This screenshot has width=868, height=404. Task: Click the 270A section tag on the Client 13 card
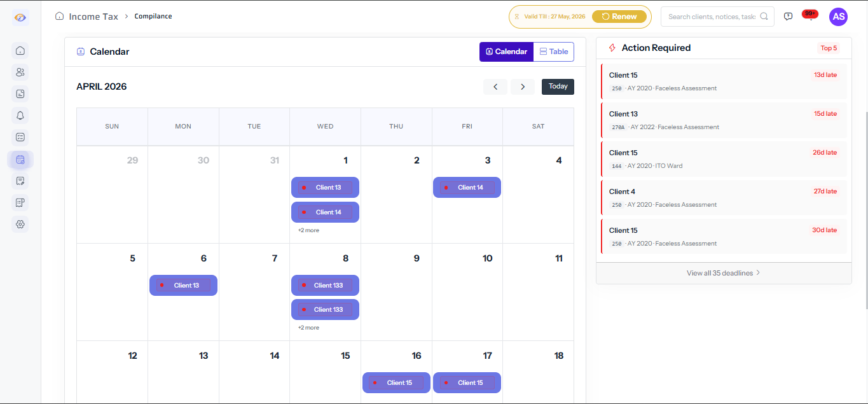click(618, 127)
